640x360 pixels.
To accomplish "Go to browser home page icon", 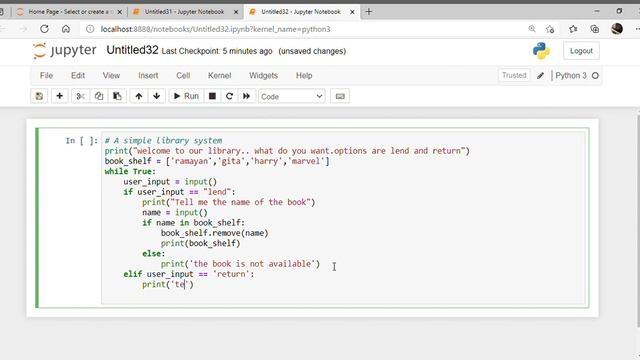I will pos(66,29).
